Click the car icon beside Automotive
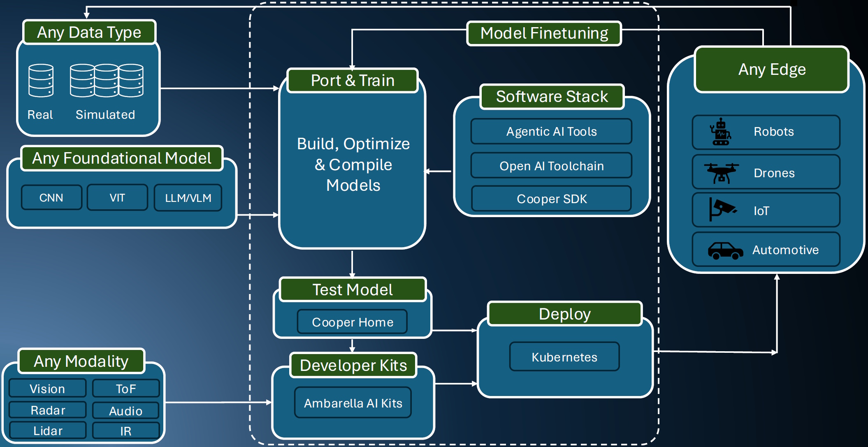 point(725,250)
